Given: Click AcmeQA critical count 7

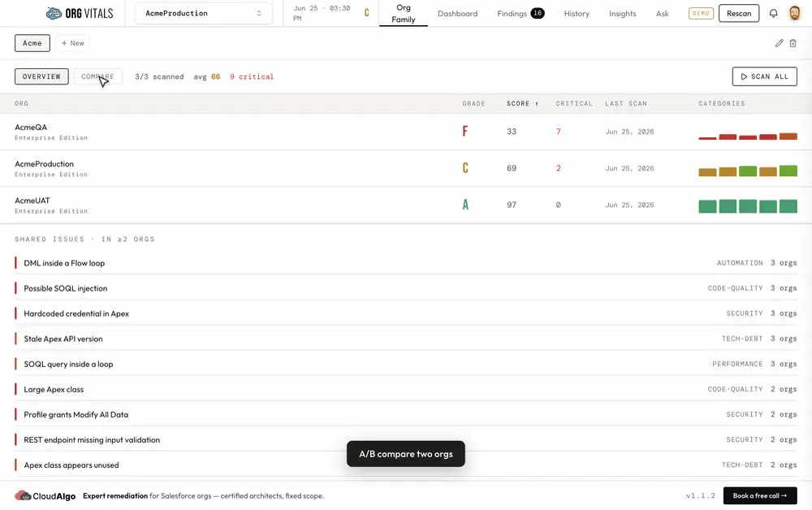Looking at the screenshot, I should point(559,132).
